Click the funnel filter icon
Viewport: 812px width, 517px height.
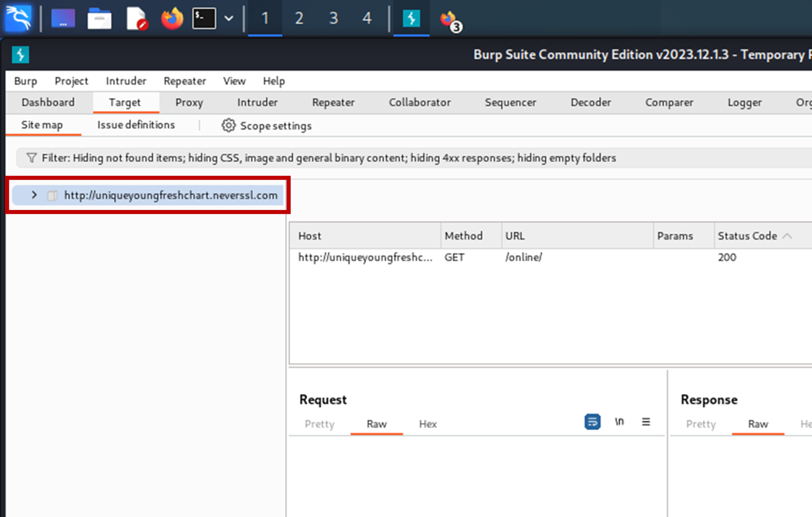coord(31,157)
